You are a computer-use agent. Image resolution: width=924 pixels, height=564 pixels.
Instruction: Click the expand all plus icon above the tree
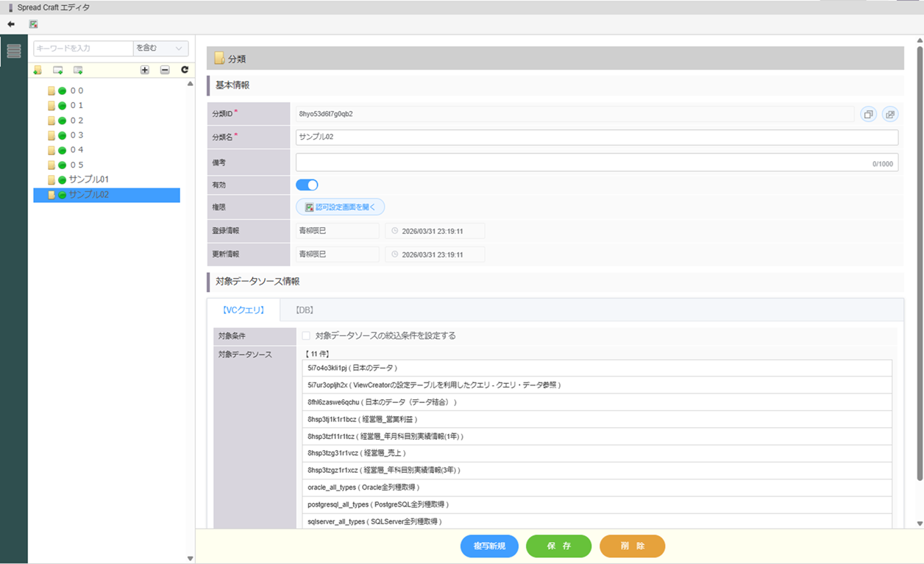click(x=145, y=70)
